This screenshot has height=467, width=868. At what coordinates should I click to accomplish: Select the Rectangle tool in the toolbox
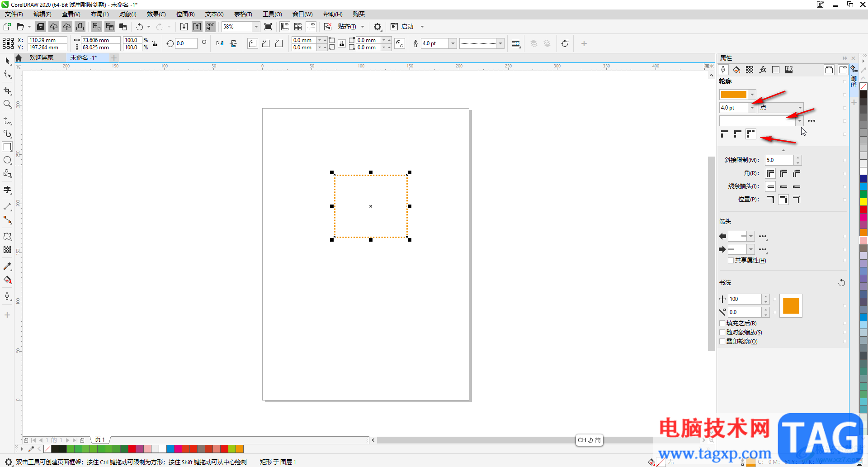7,147
